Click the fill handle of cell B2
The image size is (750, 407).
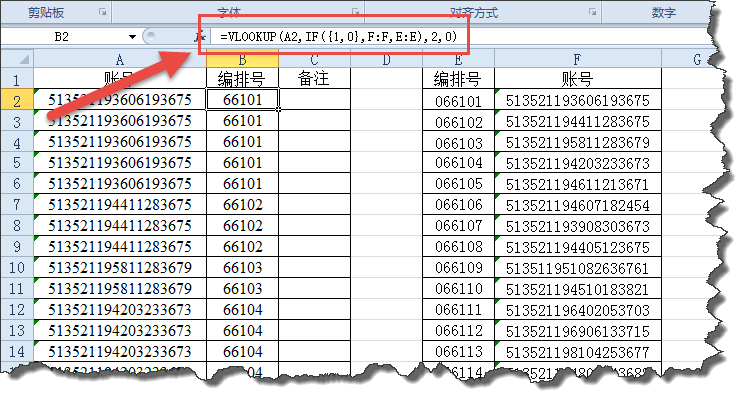pyautogui.click(x=278, y=109)
